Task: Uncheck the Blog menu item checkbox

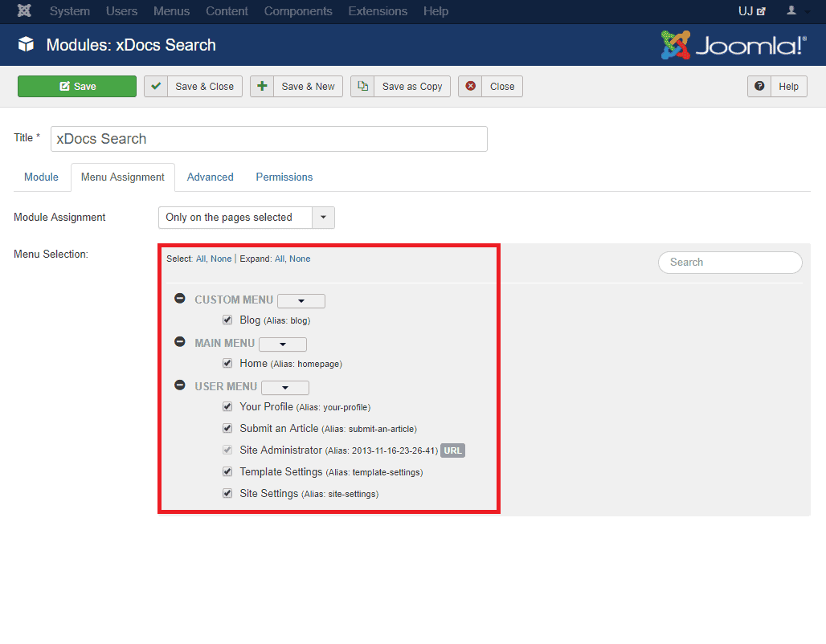Action: (x=227, y=320)
